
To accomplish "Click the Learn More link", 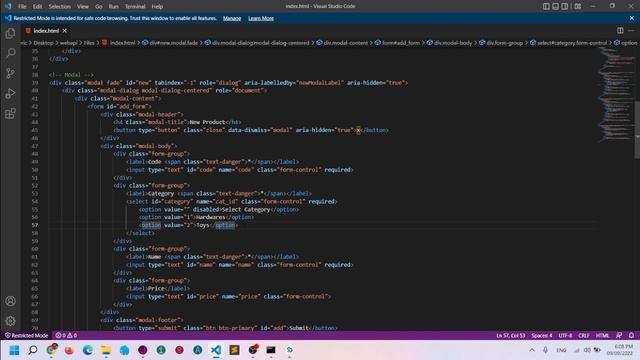I will coord(261,18).
